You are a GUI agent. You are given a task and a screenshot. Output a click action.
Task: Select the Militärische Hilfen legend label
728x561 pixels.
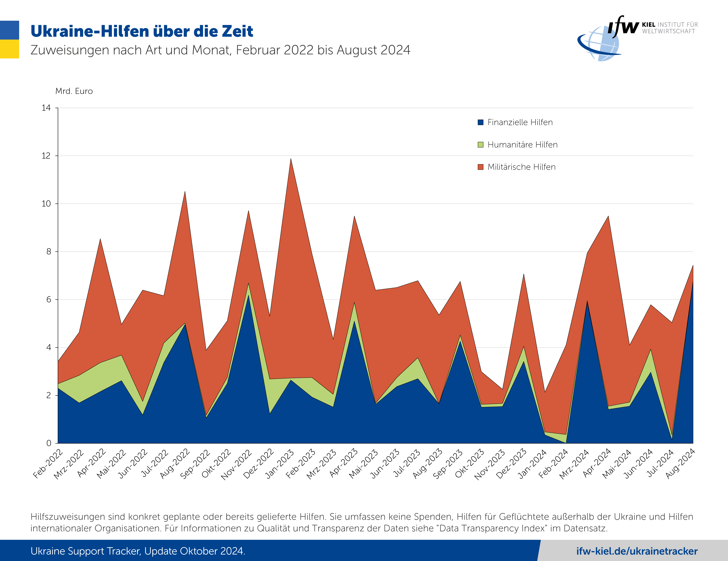pyautogui.click(x=521, y=167)
